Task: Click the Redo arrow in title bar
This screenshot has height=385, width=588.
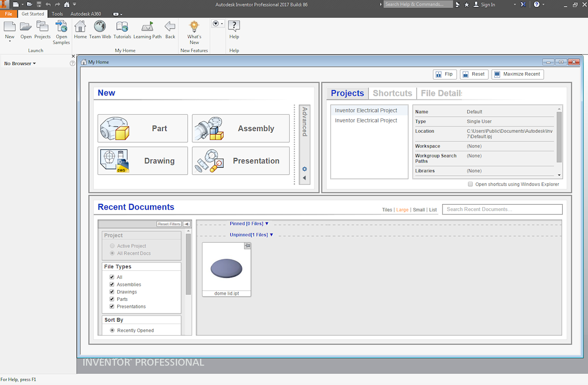Action: click(57, 5)
